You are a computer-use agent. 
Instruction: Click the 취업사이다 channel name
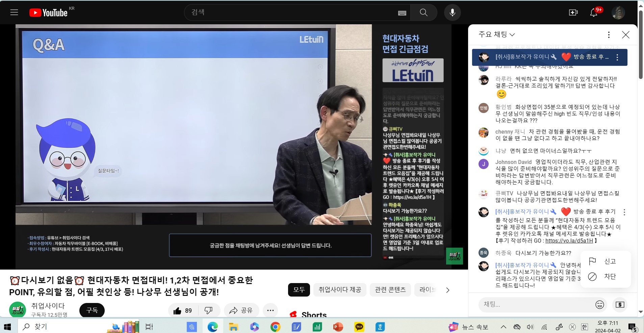click(48, 306)
